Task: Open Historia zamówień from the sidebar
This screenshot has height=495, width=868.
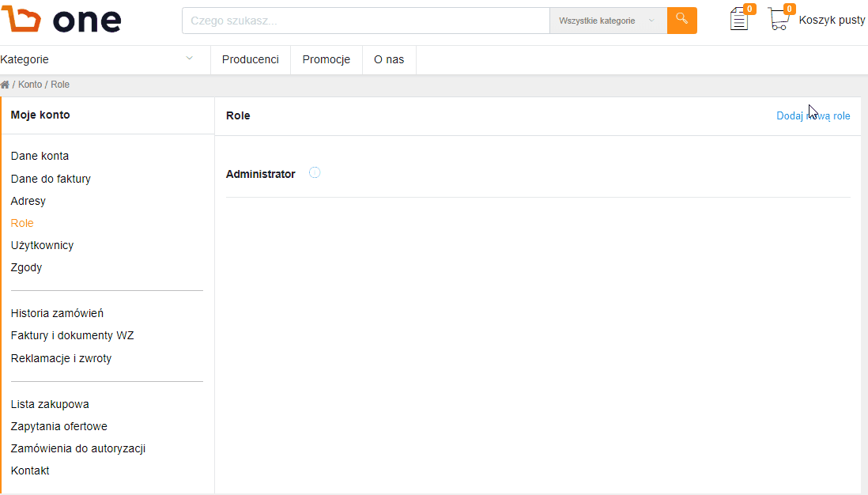Action: click(x=57, y=313)
